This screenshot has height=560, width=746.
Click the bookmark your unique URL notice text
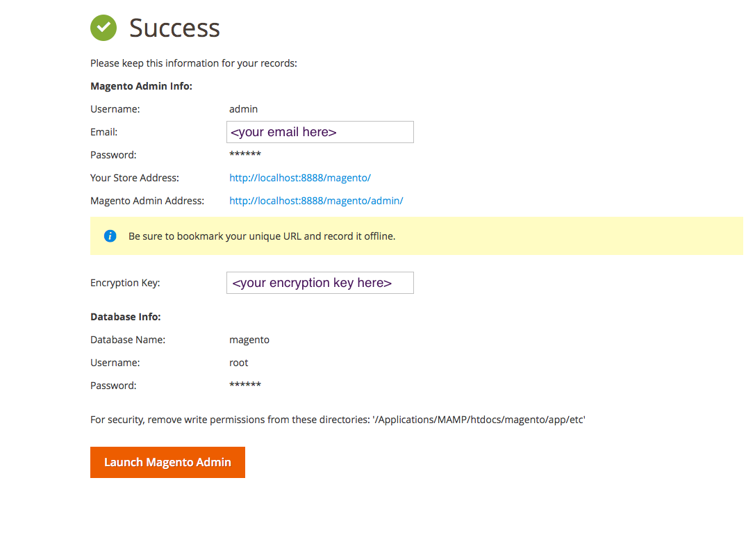(x=262, y=236)
